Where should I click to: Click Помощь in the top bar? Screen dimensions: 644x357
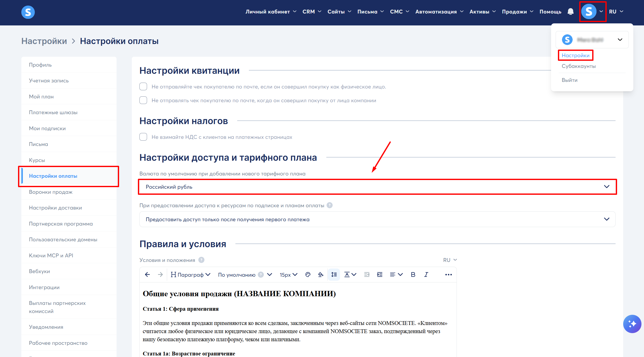(550, 12)
